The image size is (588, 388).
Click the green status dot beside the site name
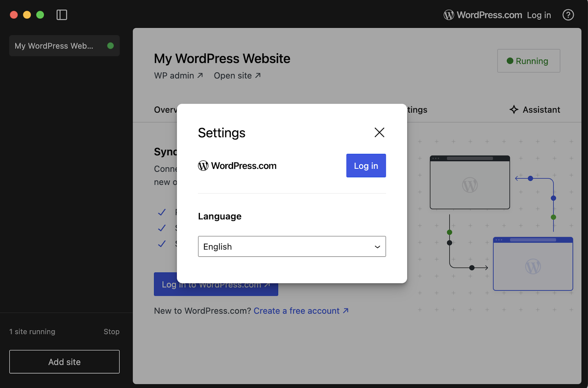pos(111,46)
